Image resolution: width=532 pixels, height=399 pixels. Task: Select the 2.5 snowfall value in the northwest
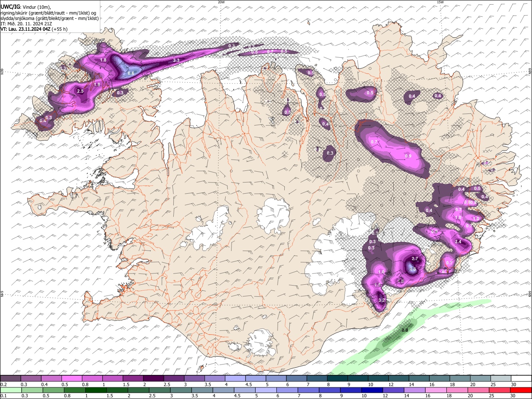tap(81, 91)
